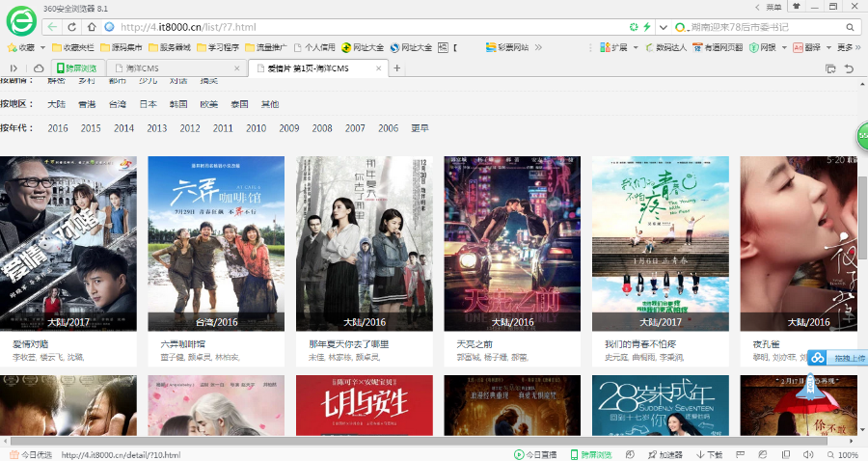Open the 有道网页翻 extension
The height and width of the screenshot is (461, 868).
[x=718, y=47]
